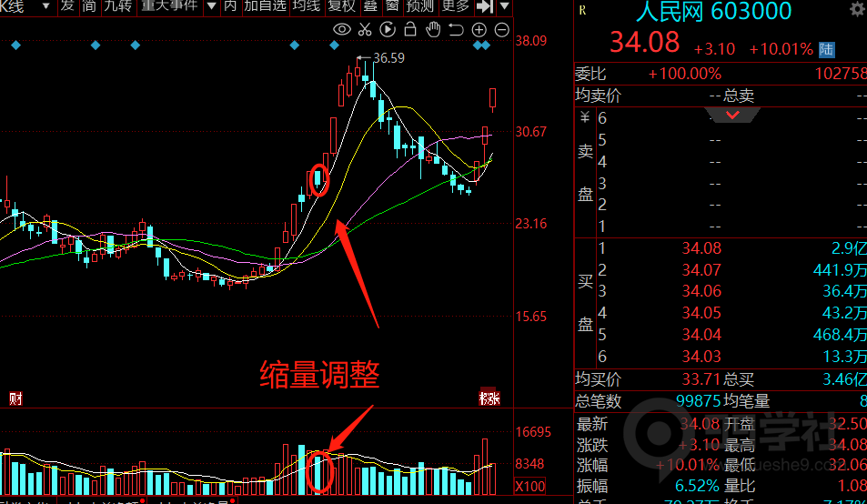The image size is (867, 504).
Task: Select buy level 2 price 34.07
Action: tap(701, 269)
